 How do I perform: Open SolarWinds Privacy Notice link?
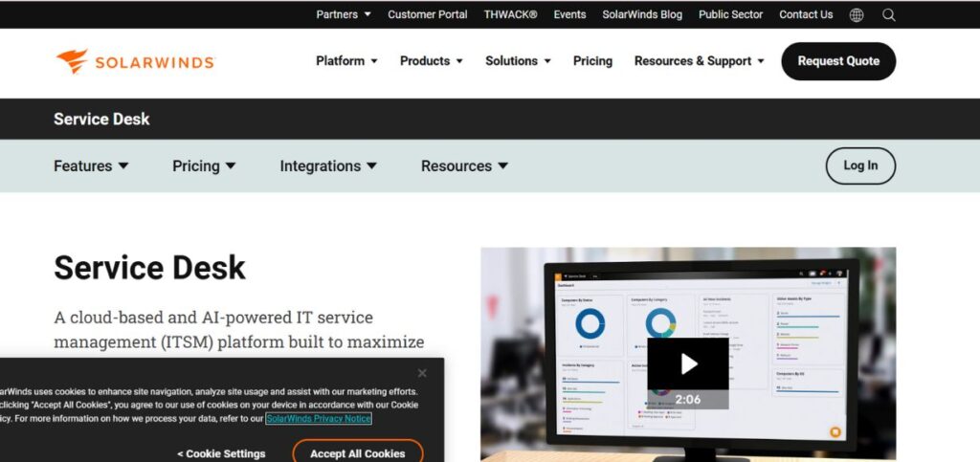click(319, 418)
